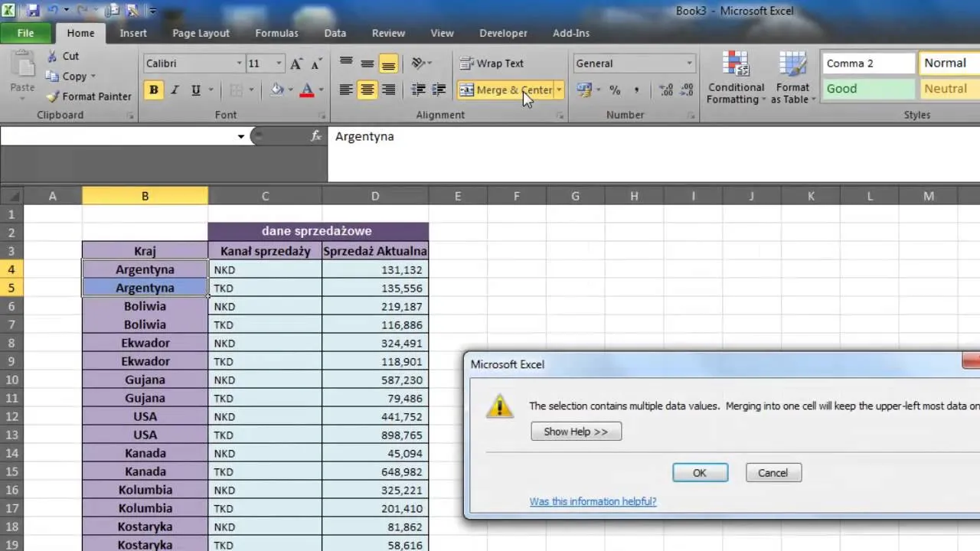Toggle Align Text Left
980x551 pixels.
click(346, 90)
